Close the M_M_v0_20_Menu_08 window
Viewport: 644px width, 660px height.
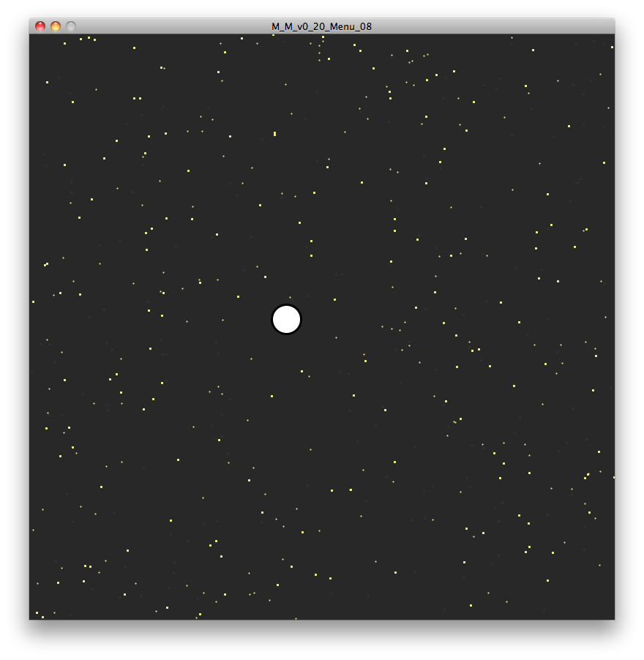40,26
